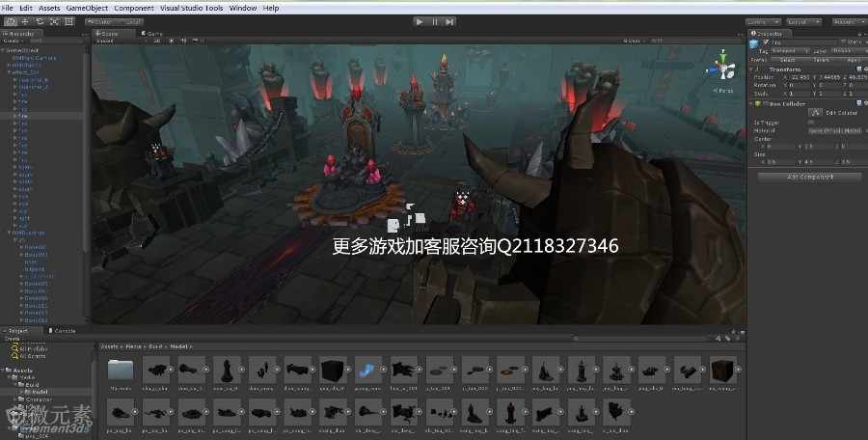868x440 pixels.
Task: Select All Prefabs in Favorites
Action: [31, 349]
